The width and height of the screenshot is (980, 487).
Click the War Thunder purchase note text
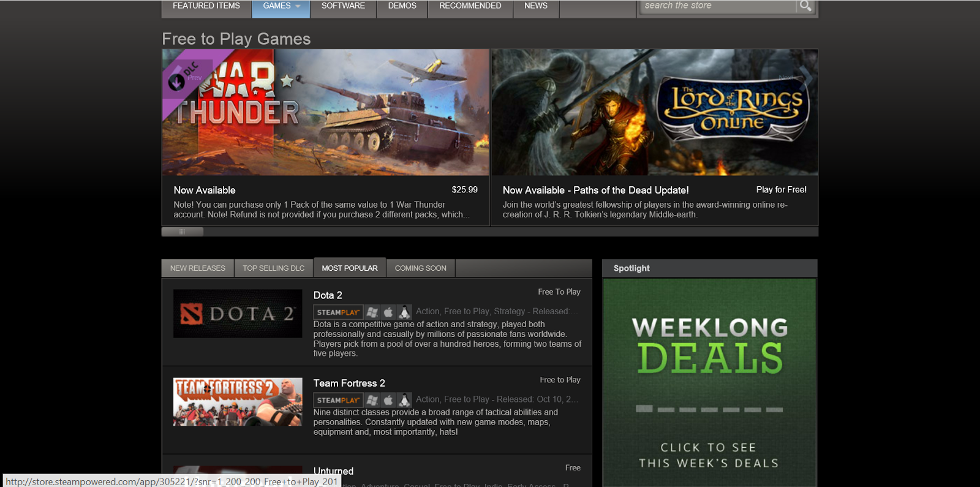(322, 210)
